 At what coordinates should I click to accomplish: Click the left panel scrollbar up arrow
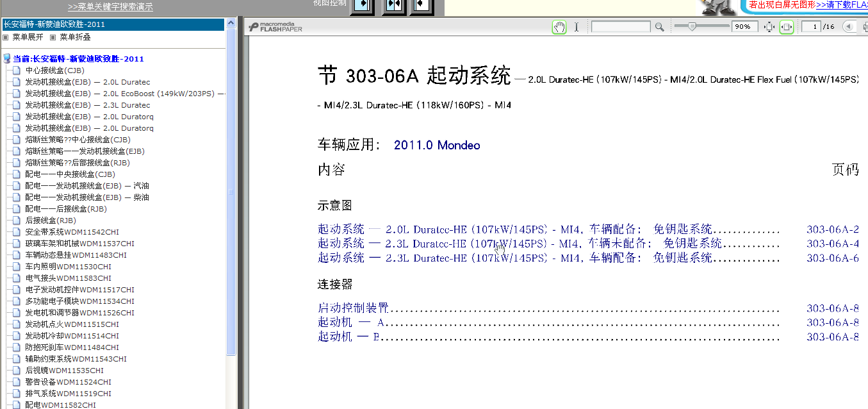coord(231,23)
